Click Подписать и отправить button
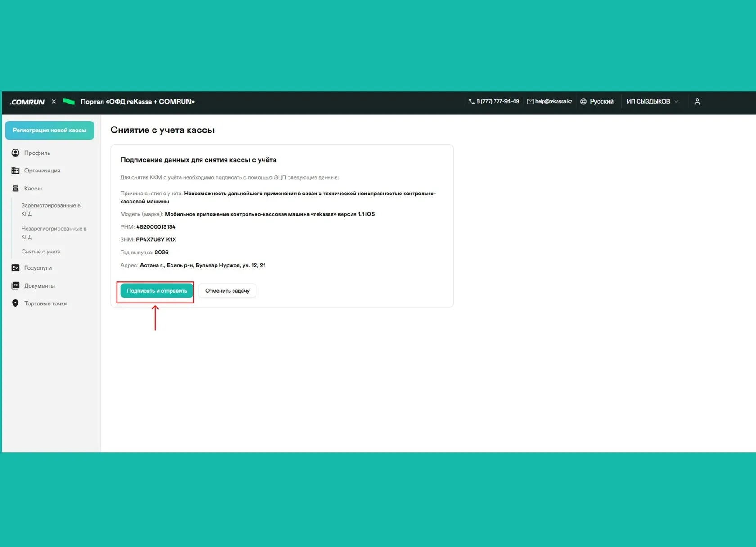This screenshot has height=547, width=756. pos(157,291)
